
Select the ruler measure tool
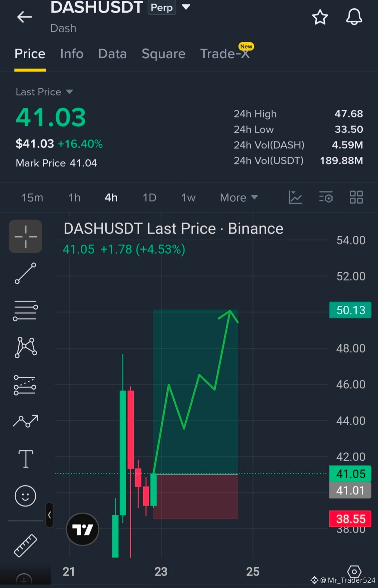(x=26, y=546)
